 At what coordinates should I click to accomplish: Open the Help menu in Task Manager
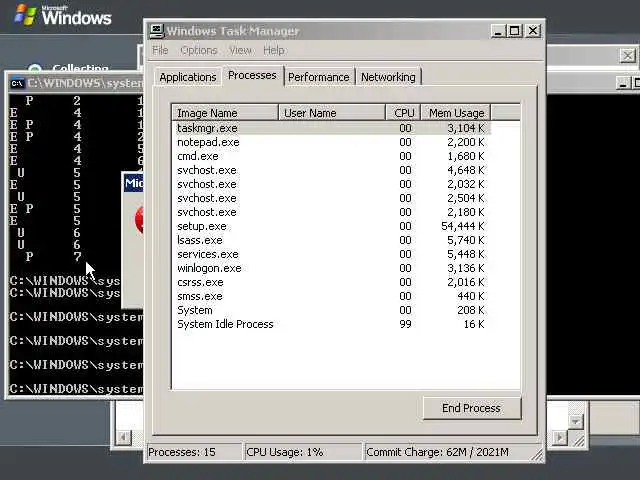[x=274, y=50]
